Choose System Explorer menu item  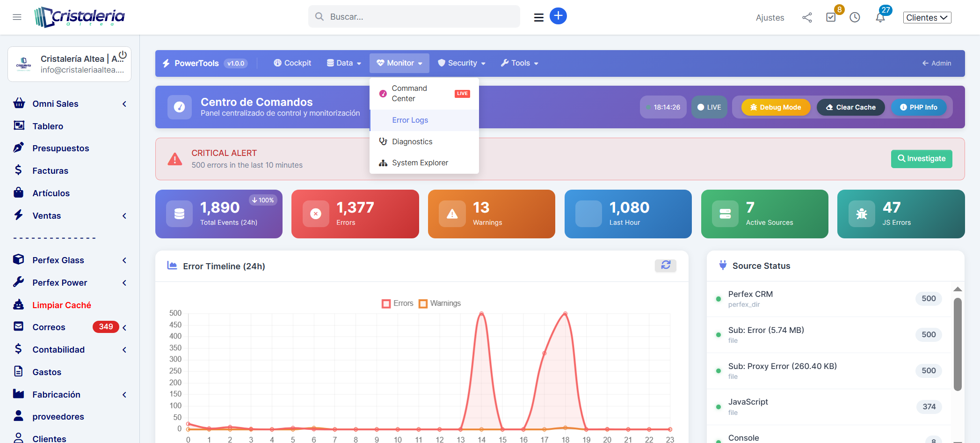point(420,163)
